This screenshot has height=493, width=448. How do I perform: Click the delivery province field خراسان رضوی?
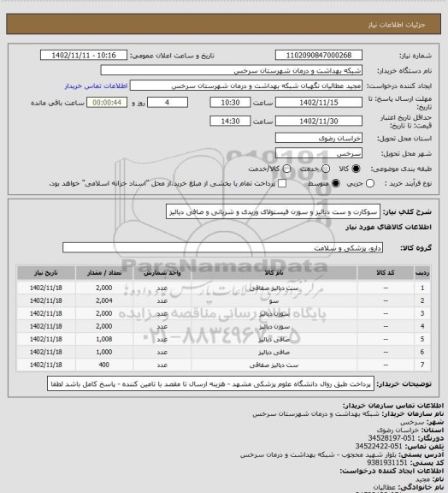319,138
